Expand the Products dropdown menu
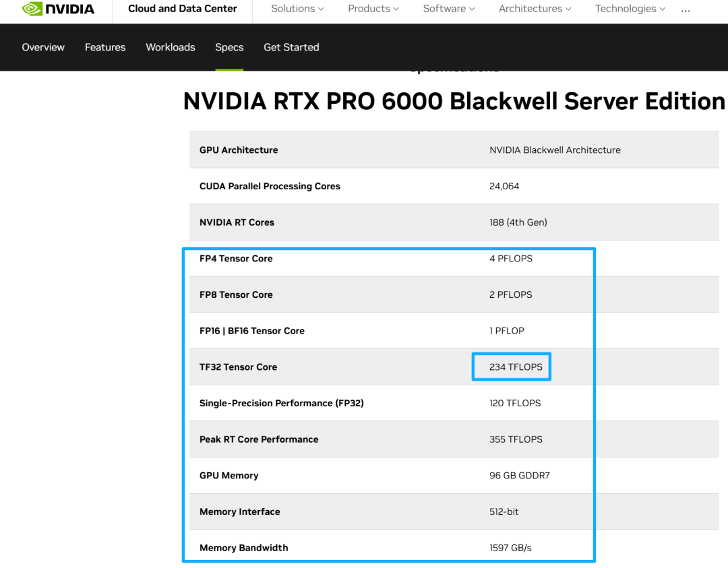728x568 pixels. point(373,8)
